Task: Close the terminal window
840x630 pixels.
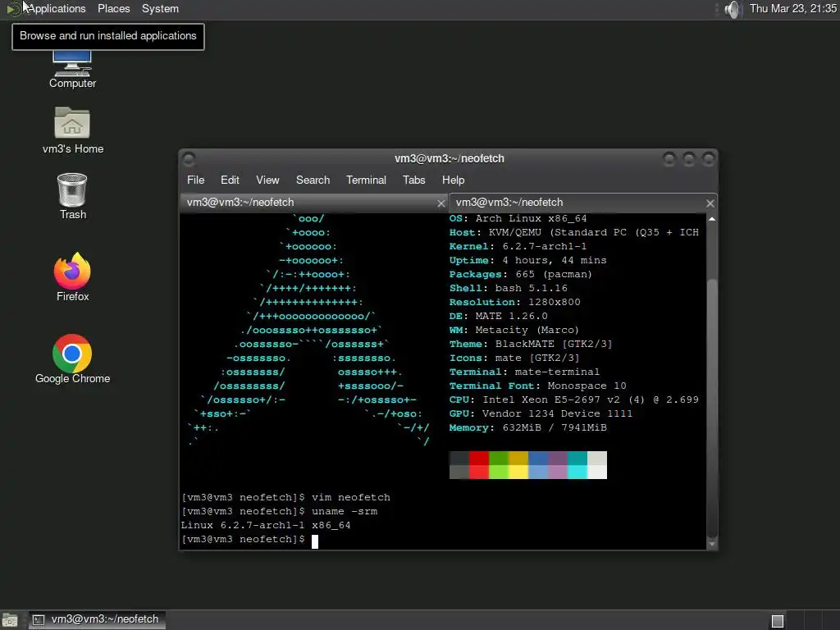Action: coord(708,158)
